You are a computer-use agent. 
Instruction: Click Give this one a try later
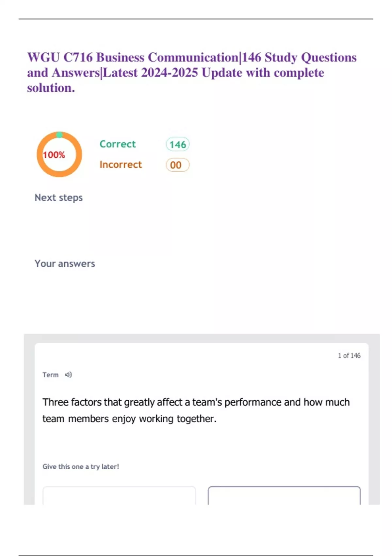[x=81, y=467]
